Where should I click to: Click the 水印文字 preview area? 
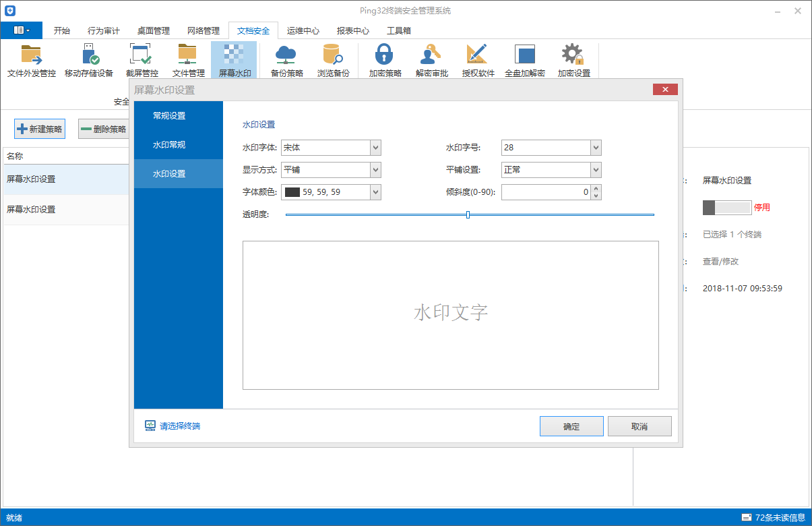pos(451,315)
